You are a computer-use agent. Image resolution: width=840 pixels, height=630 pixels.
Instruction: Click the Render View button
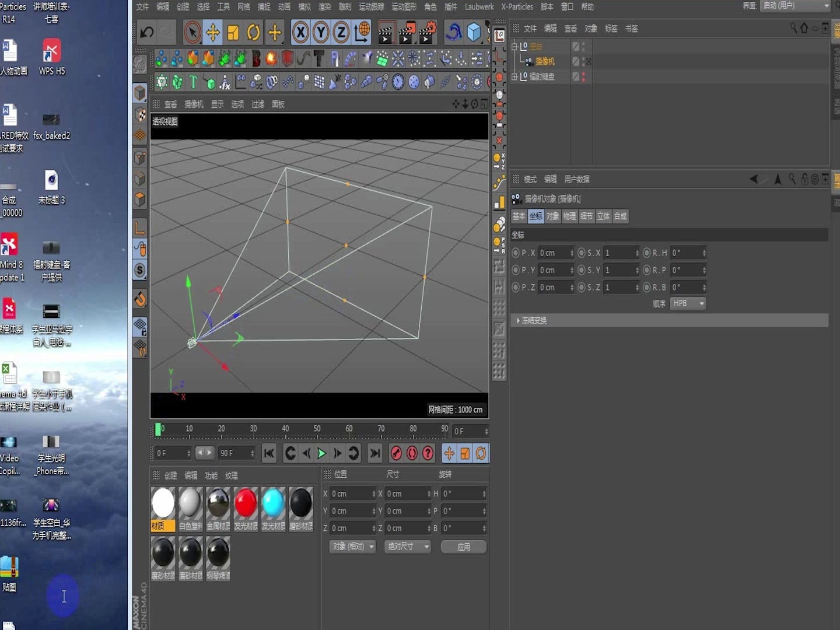(x=386, y=32)
